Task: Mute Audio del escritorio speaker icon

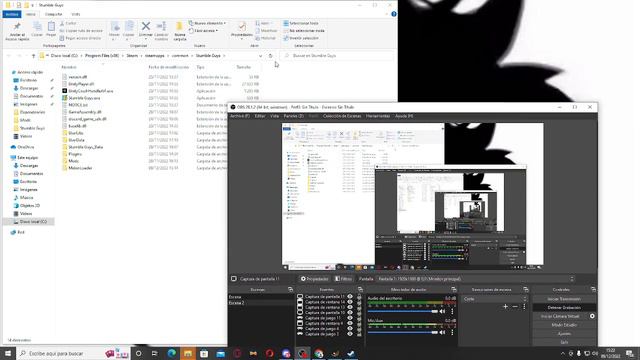Action: [442, 311]
